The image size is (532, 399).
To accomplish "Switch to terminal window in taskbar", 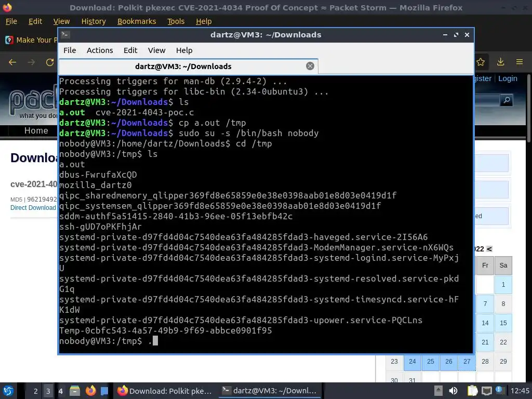I will click(270, 391).
